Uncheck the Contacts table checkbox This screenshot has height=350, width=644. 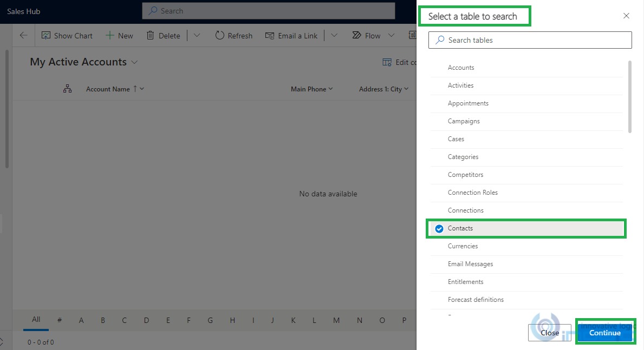tap(439, 229)
